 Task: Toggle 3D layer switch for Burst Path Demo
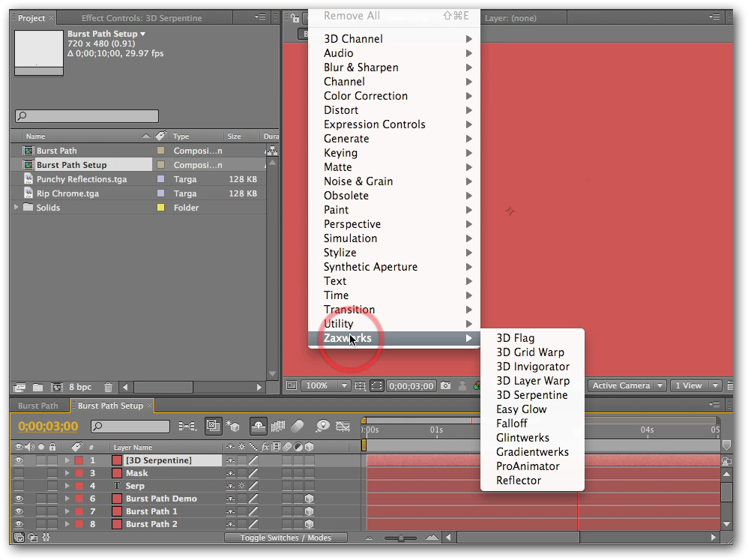[x=310, y=499]
